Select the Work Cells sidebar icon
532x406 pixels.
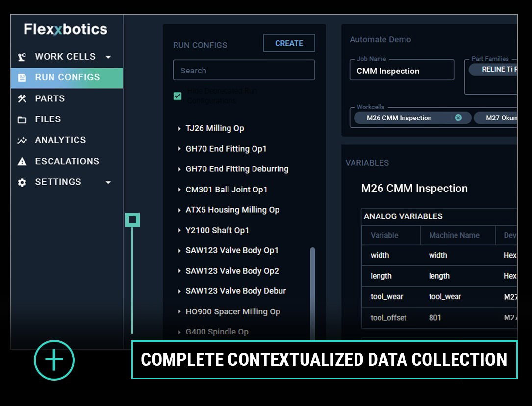click(x=22, y=57)
